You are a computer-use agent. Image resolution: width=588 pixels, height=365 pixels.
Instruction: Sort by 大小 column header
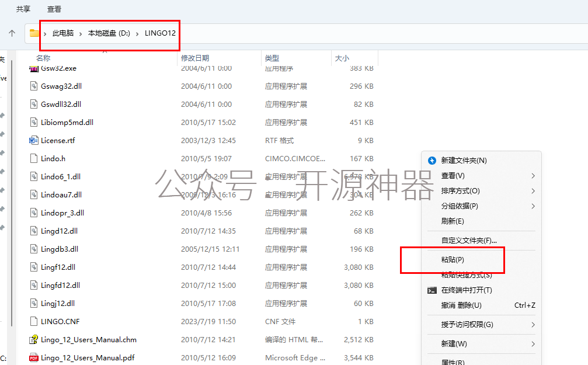click(x=342, y=58)
